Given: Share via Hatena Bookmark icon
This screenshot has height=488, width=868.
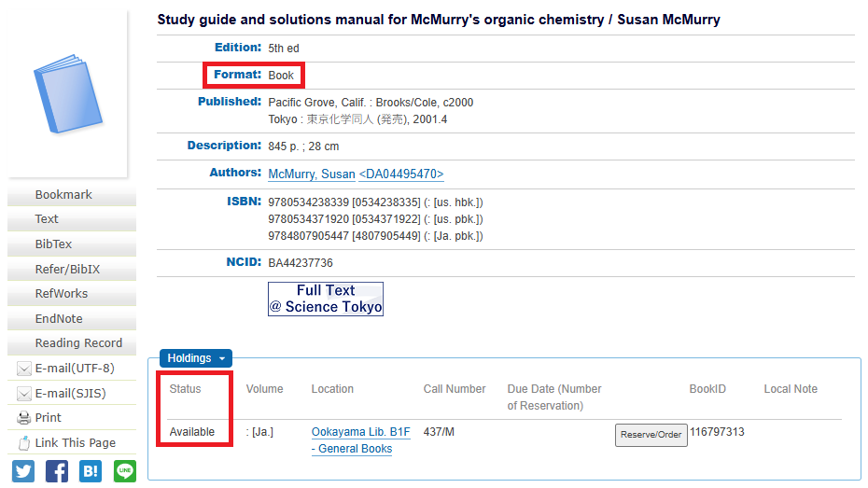Looking at the screenshot, I should pyautogui.click(x=91, y=471).
